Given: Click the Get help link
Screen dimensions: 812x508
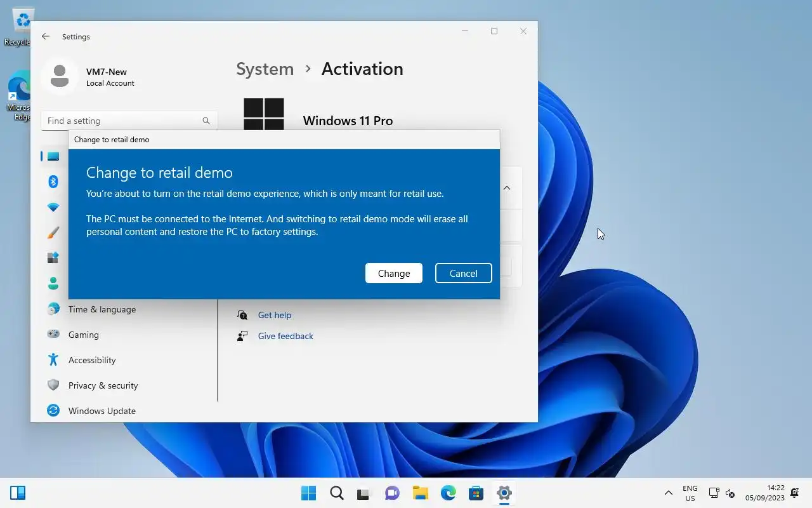Looking at the screenshot, I should pyautogui.click(x=275, y=315).
